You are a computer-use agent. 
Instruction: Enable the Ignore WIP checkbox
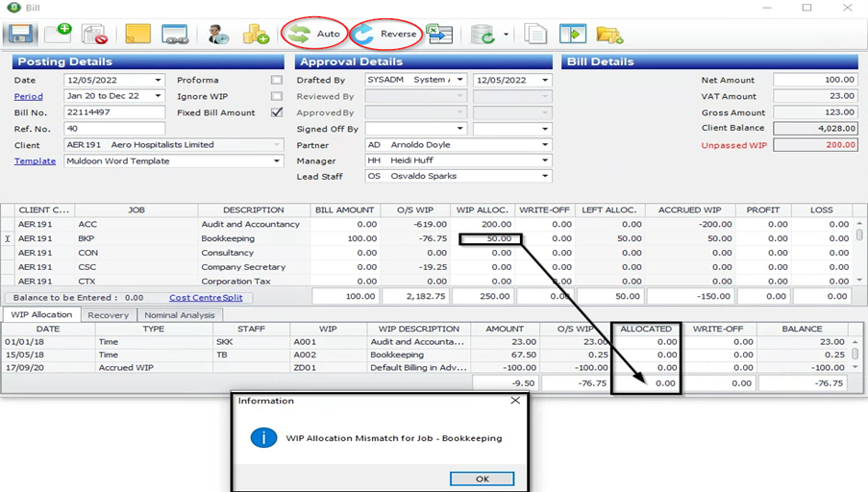(277, 96)
